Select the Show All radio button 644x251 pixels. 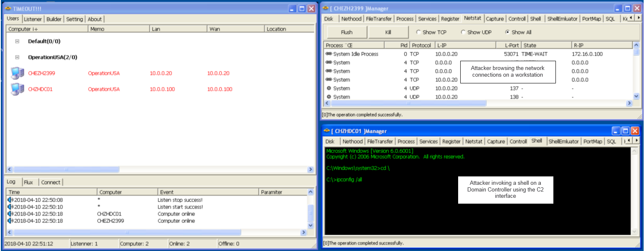[508, 32]
